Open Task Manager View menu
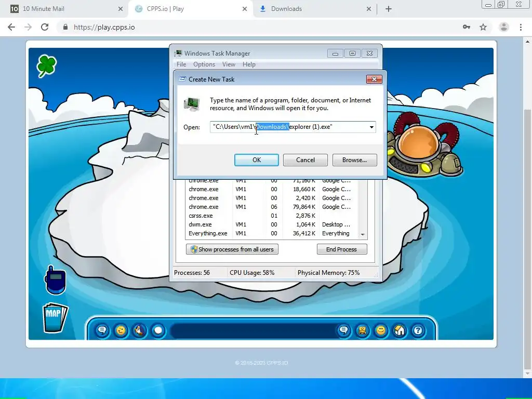532x399 pixels. coord(229,64)
